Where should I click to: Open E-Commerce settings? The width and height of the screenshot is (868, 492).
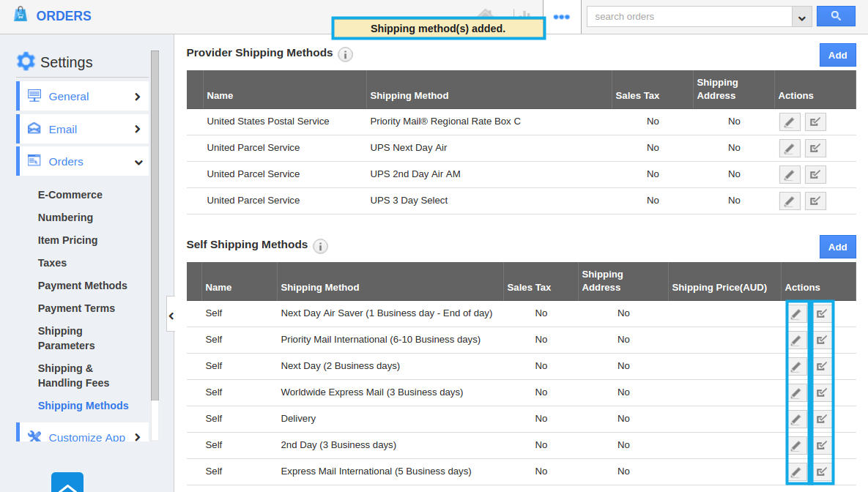click(70, 195)
